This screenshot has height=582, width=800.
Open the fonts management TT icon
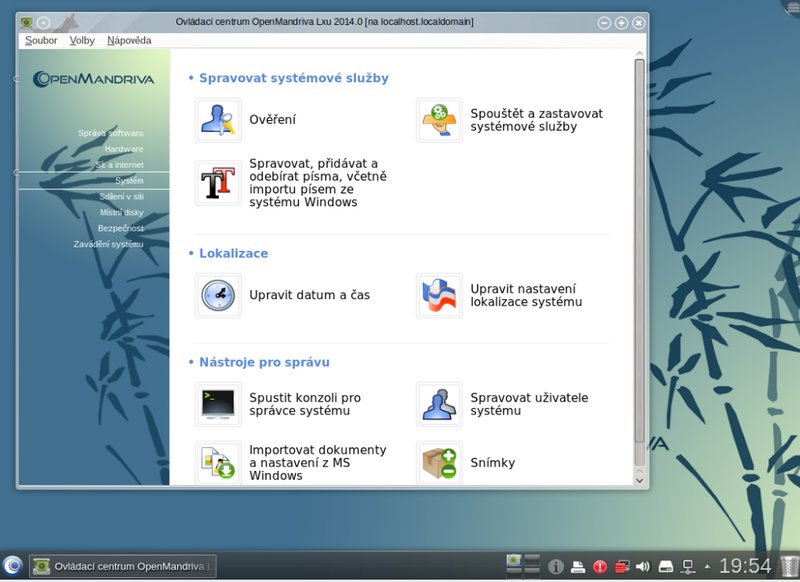pos(218,183)
